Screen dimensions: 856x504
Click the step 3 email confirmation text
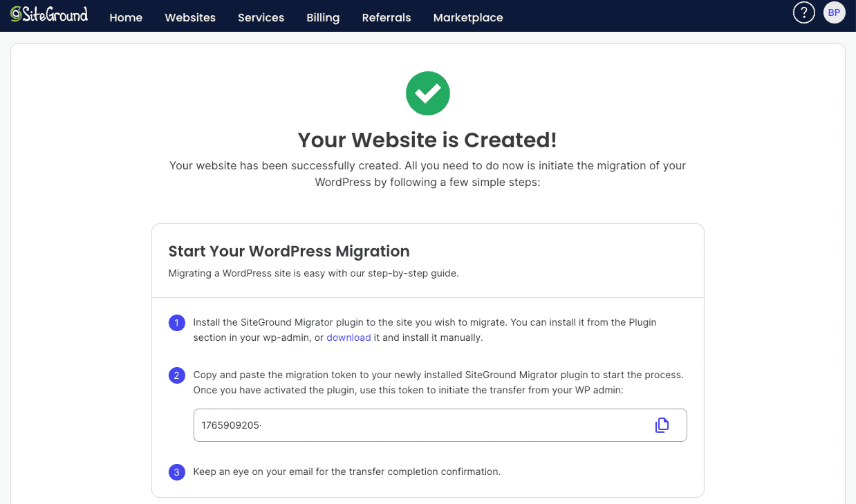(346, 472)
